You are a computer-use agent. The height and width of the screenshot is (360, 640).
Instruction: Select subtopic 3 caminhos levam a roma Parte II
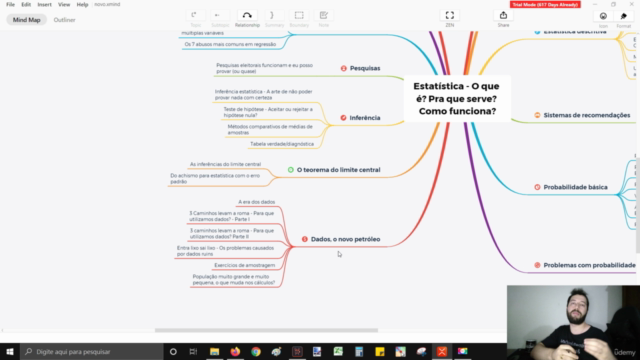(232, 233)
